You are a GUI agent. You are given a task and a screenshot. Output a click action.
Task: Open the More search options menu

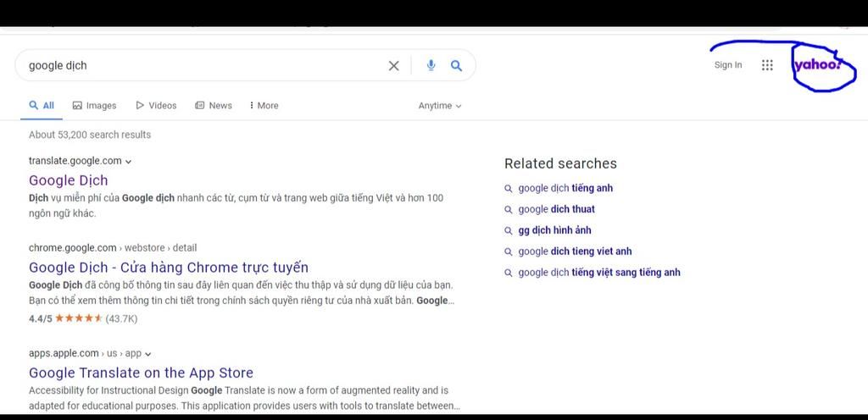[264, 106]
